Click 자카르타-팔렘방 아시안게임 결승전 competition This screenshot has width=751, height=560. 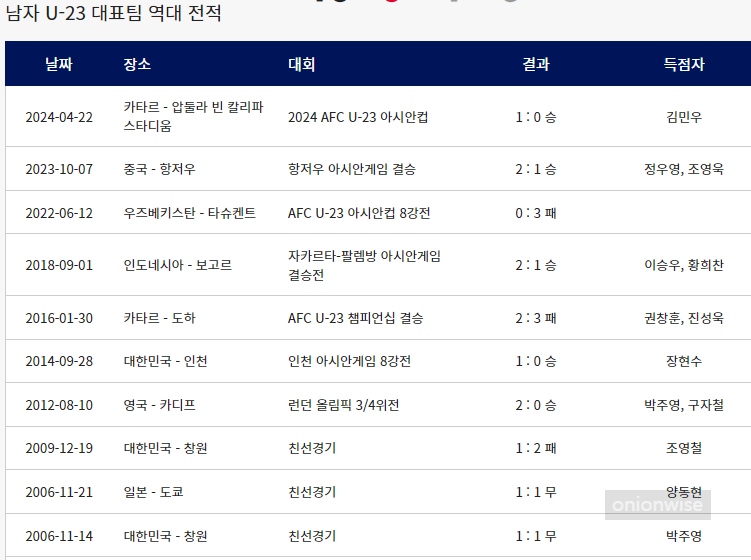point(364,265)
